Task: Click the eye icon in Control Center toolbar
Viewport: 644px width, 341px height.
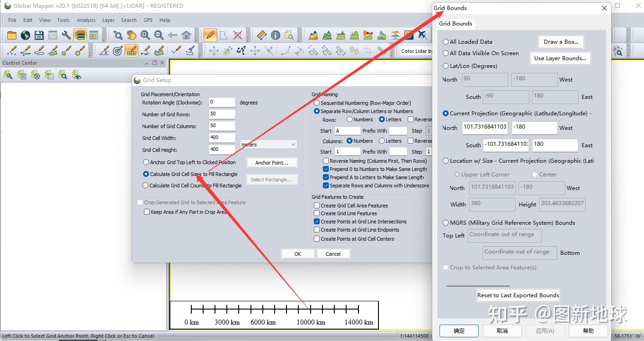Action: point(77,75)
